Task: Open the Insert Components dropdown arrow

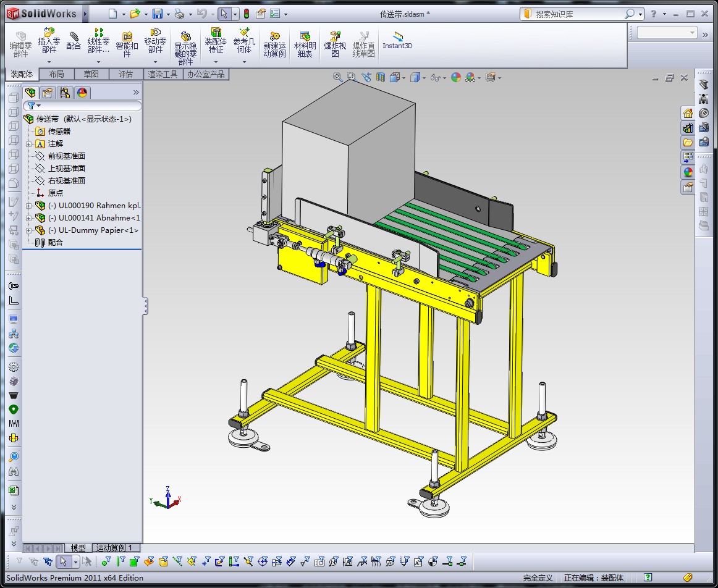Action: [49, 62]
